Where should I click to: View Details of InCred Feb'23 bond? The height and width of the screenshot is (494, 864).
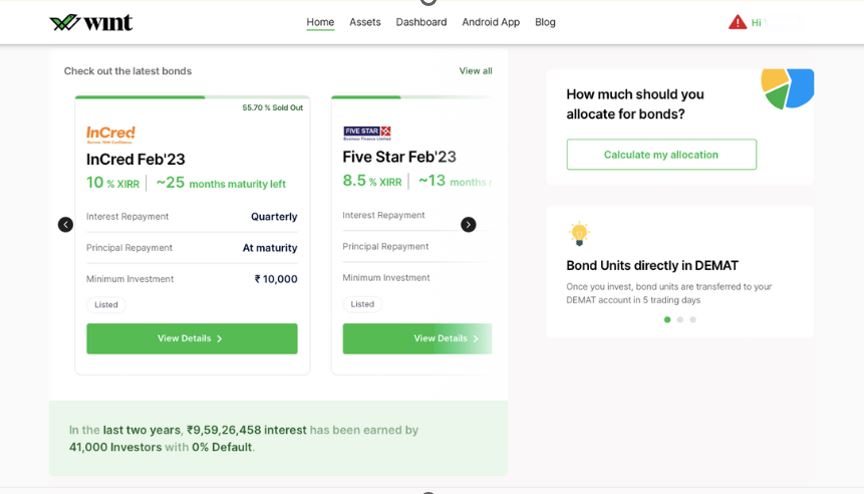click(x=192, y=338)
